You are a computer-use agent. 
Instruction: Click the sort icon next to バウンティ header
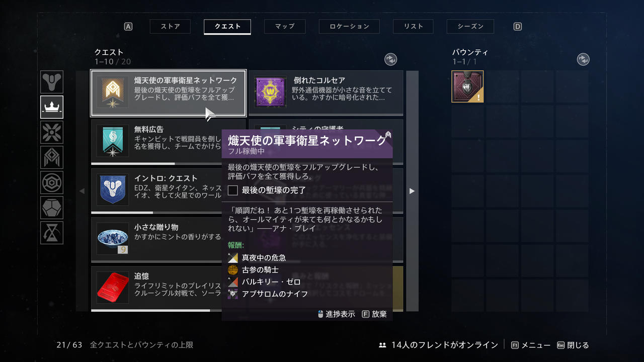[x=583, y=59]
